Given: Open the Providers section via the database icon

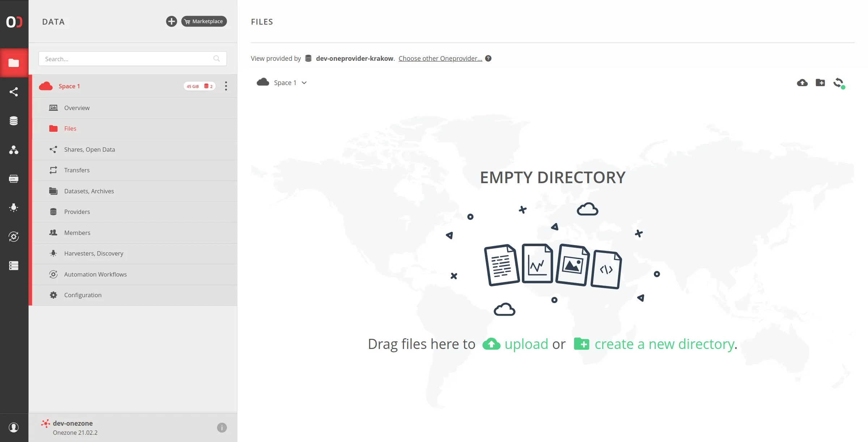Looking at the screenshot, I should coord(14,121).
